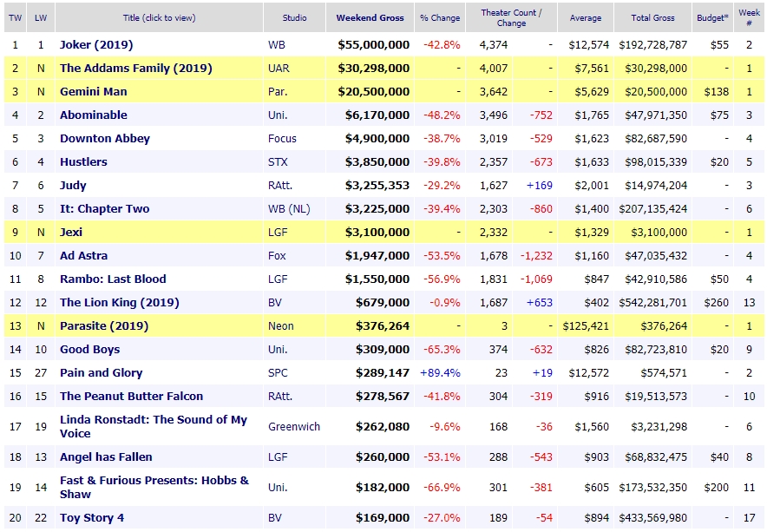The image size is (767, 532).
Task: Open the Judy title link
Action: (73, 186)
